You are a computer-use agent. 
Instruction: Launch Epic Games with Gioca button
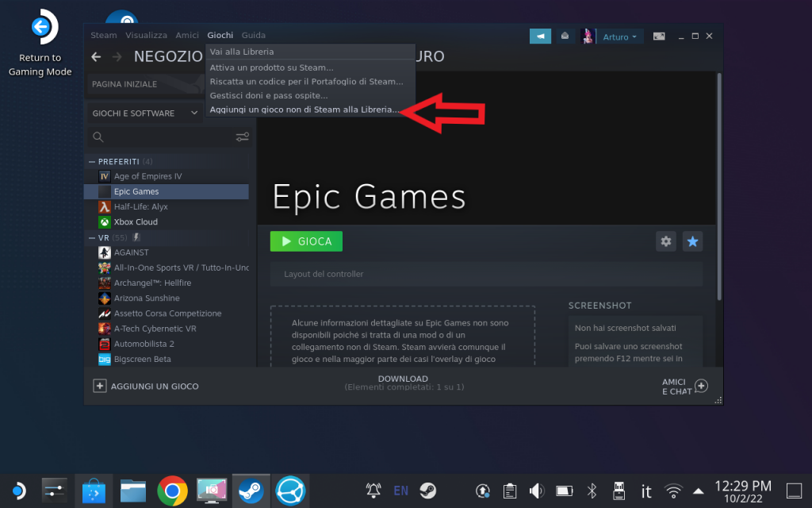click(x=306, y=241)
